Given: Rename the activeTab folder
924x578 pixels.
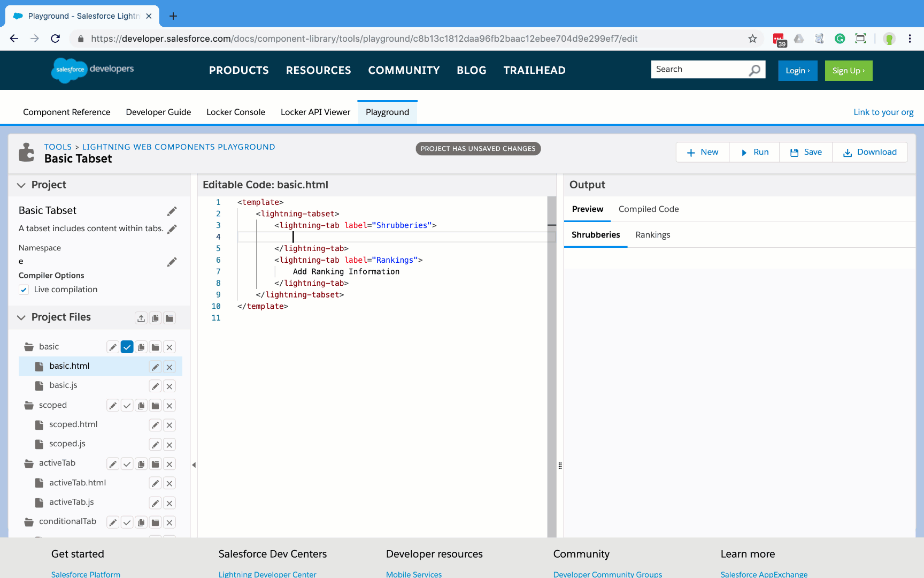Looking at the screenshot, I should [x=113, y=464].
